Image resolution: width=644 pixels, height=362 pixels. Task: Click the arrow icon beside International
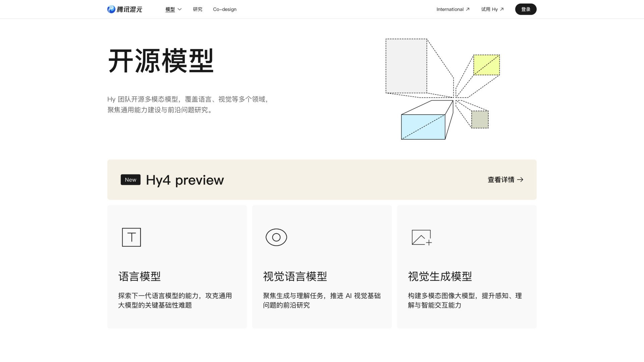[x=468, y=9]
